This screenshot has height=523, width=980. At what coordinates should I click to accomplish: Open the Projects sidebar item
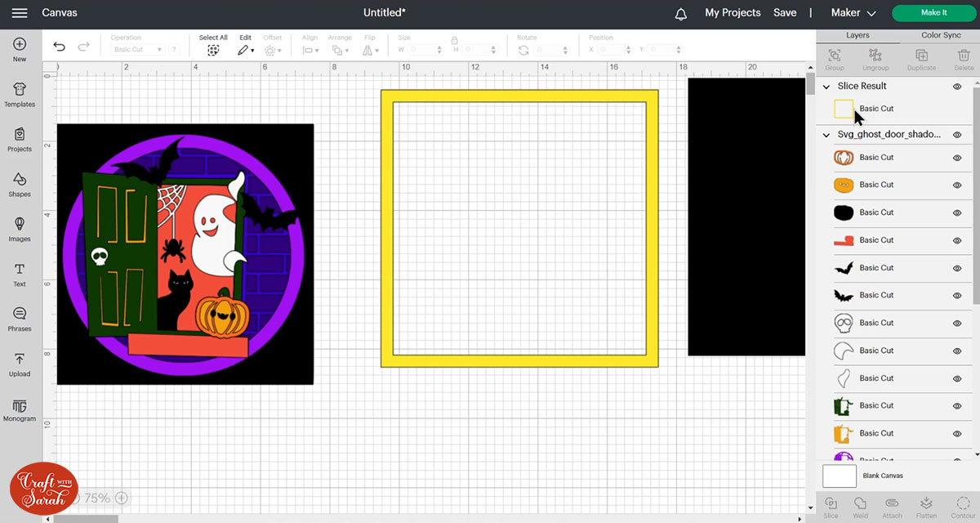pos(20,140)
